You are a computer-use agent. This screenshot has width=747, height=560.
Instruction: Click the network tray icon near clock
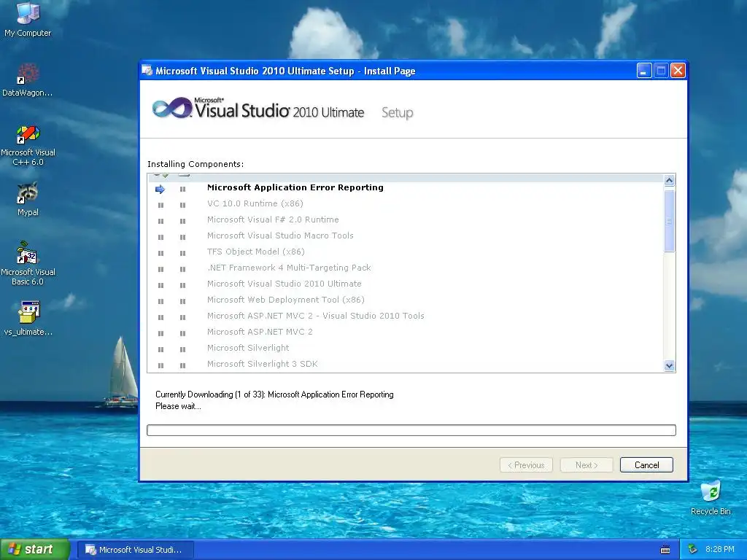pyautogui.click(x=693, y=549)
